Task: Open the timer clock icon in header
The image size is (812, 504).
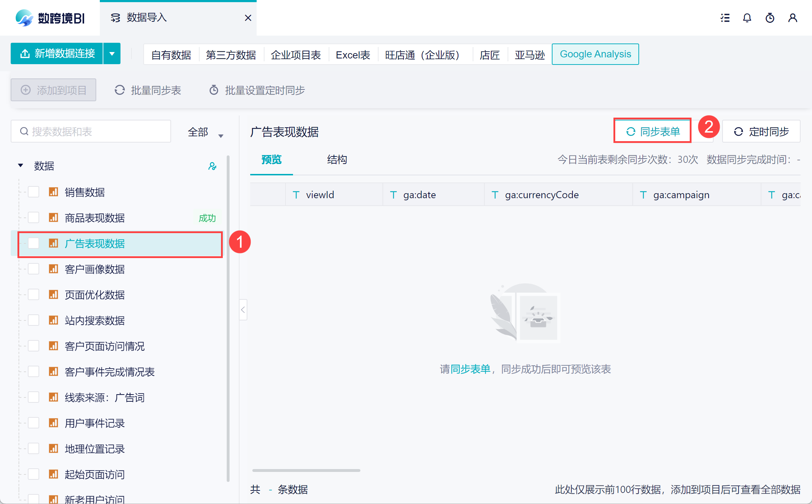Action: pyautogui.click(x=770, y=18)
